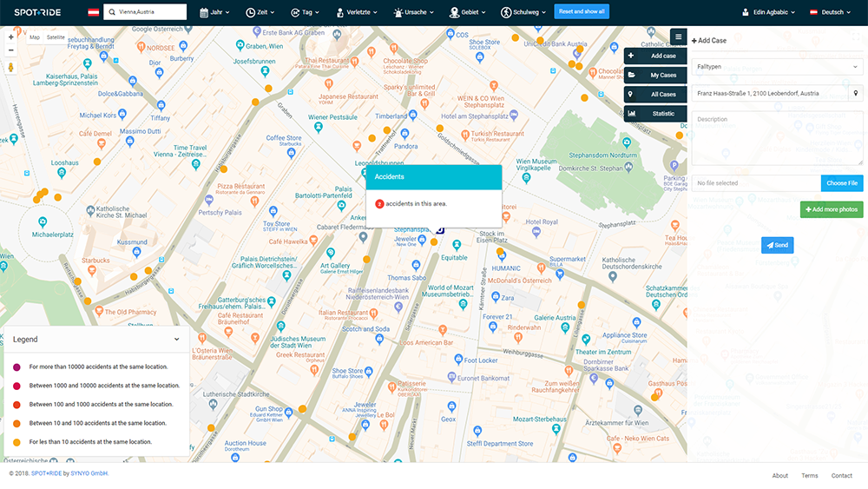Click the Reset and show all button
Image resolution: width=868 pixels, height=489 pixels.
click(x=582, y=12)
